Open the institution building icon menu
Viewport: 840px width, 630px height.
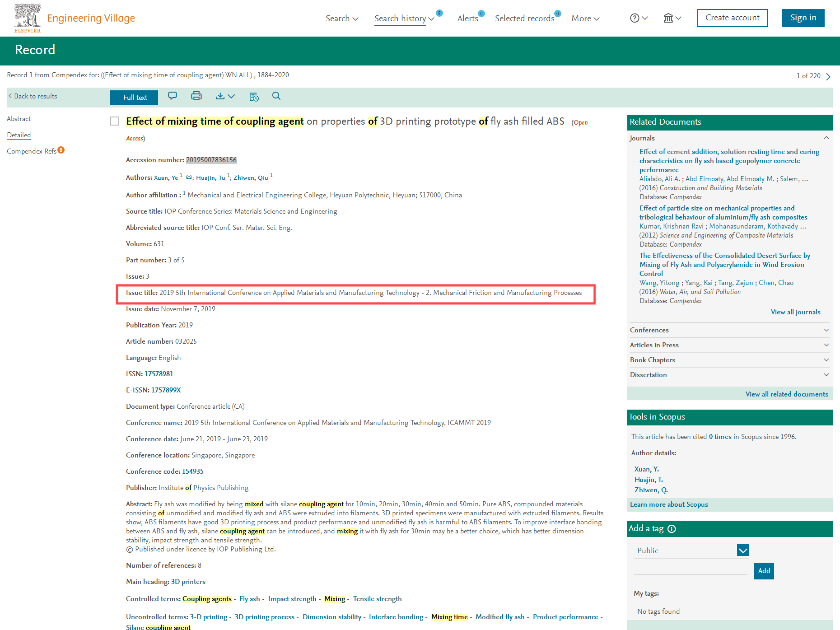(x=672, y=18)
